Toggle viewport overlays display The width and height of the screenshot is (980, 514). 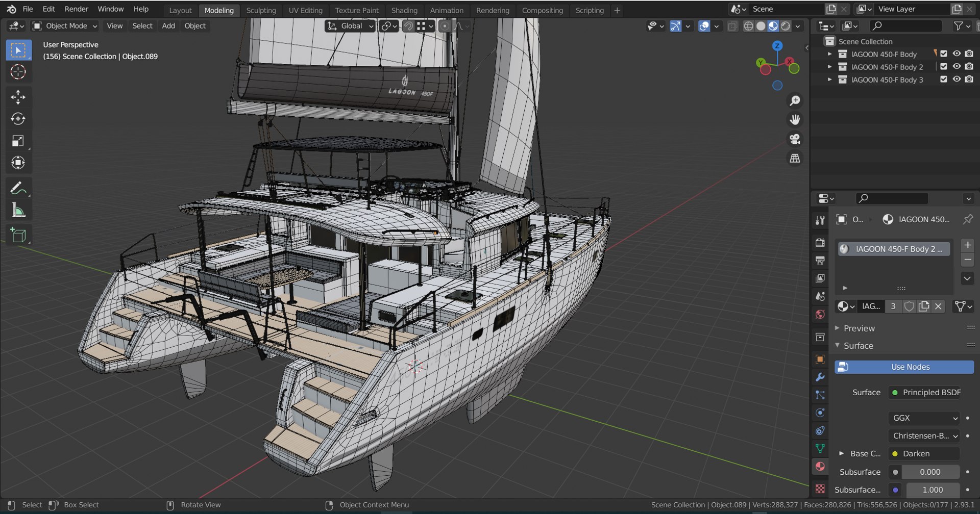[x=704, y=26]
